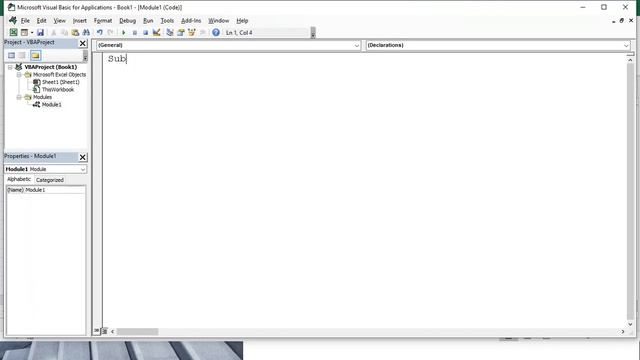Click the Copy toolbar icon
Viewport: 640px width, 360px height.
64,32
